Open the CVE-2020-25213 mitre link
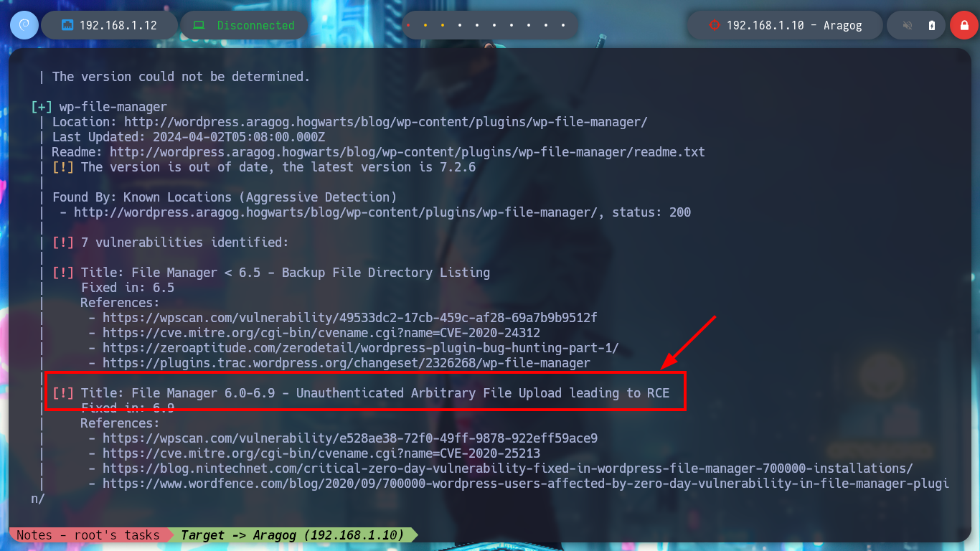The height and width of the screenshot is (551, 980). pos(321,453)
